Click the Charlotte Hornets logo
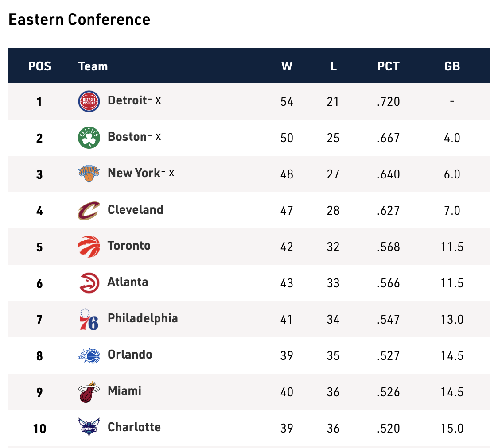The width and height of the screenshot is (490, 448). click(x=89, y=428)
